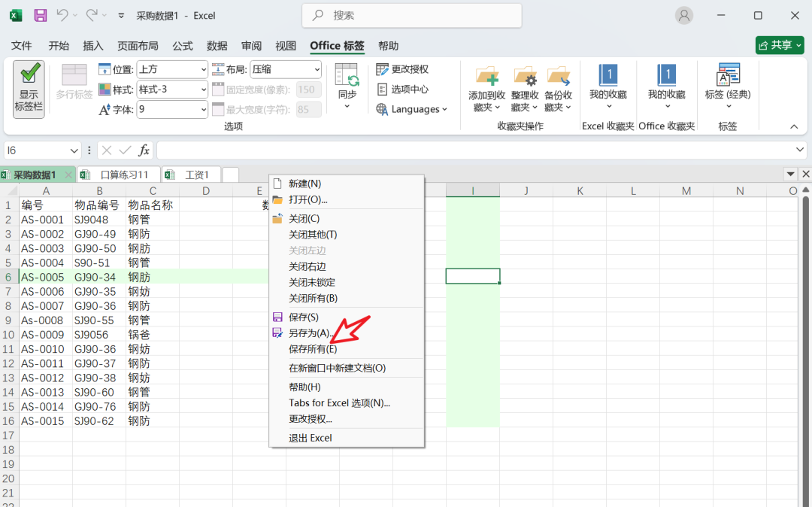The height and width of the screenshot is (507, 812).
Task: Choose 关闭(C) from the context menu
Action: tap(347, 219)
